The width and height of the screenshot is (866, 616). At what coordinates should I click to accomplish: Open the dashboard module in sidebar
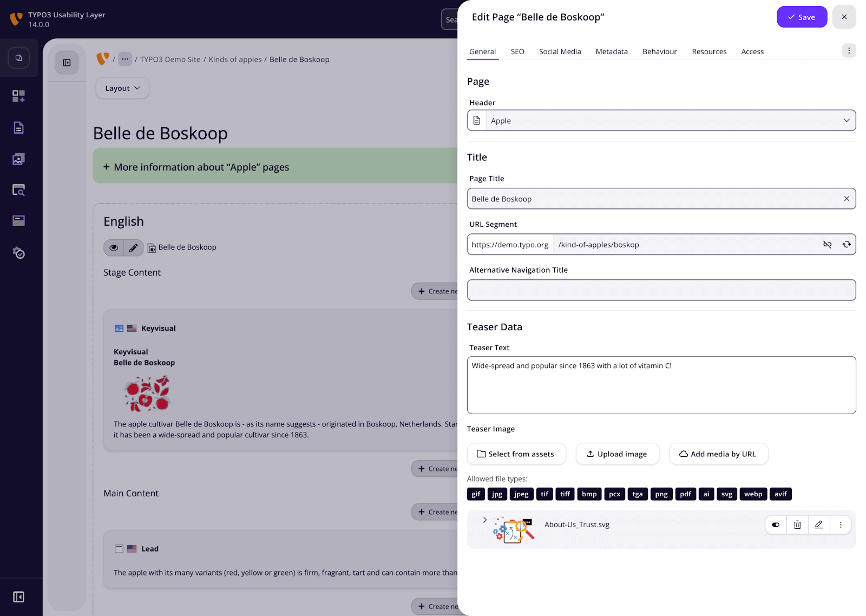[18, 96]
